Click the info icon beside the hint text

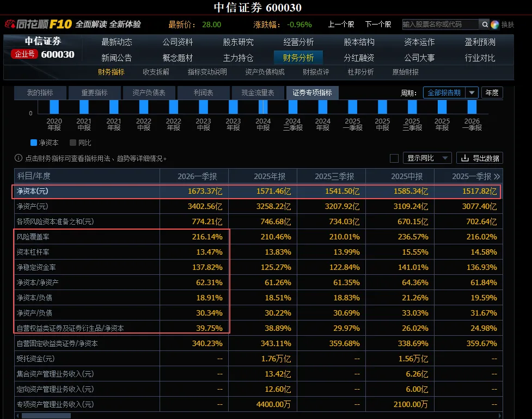[x=19, y=158]
